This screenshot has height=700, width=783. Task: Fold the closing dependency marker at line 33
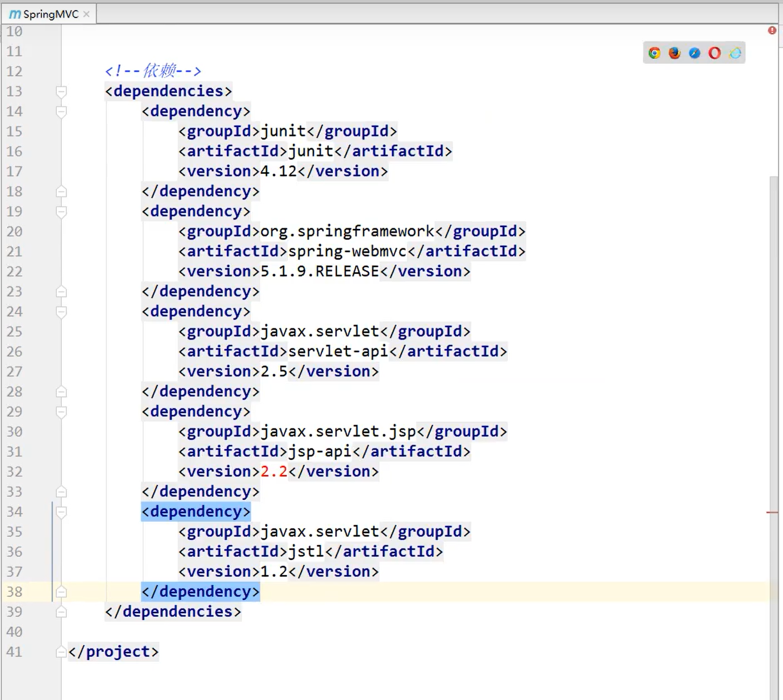[x=61, y=492]
